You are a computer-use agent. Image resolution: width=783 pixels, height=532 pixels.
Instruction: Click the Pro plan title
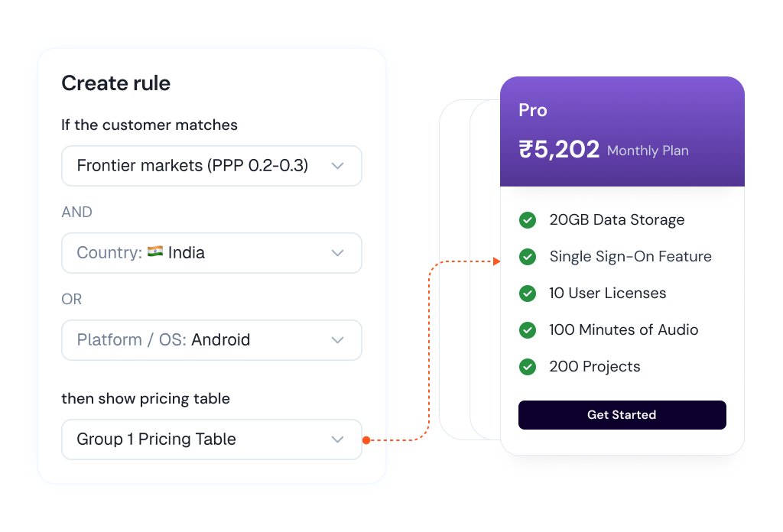(x=533, y=110)
